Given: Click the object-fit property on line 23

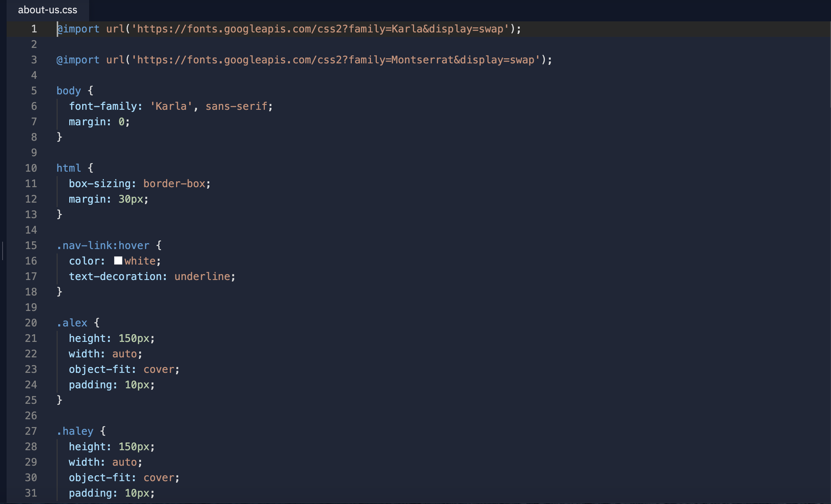Looking at the screenshot, I should point(100,369).
